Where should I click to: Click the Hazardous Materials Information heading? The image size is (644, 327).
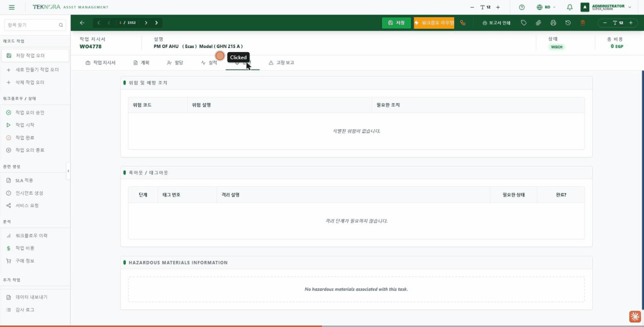coord(178,262)
